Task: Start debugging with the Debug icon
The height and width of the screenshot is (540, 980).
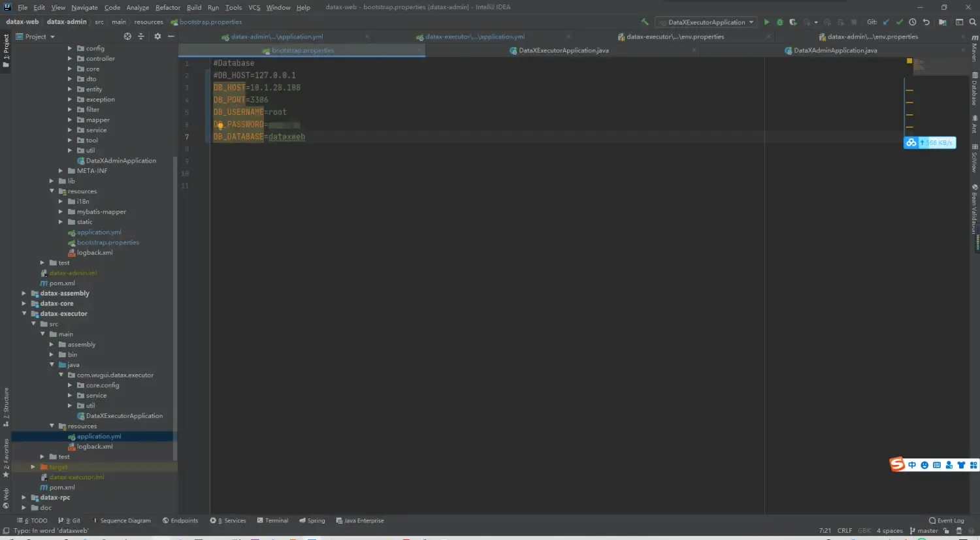Action: 780,22
